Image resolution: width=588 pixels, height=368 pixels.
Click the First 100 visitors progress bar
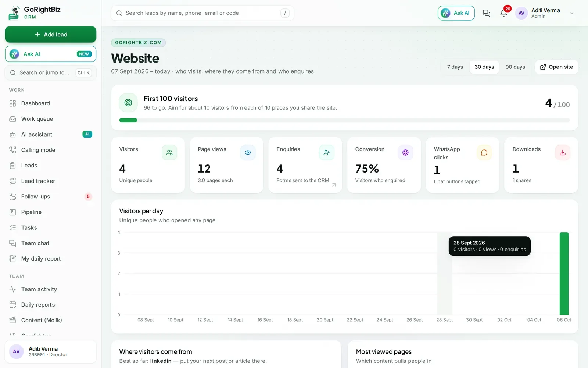click(x=344, y=120)
